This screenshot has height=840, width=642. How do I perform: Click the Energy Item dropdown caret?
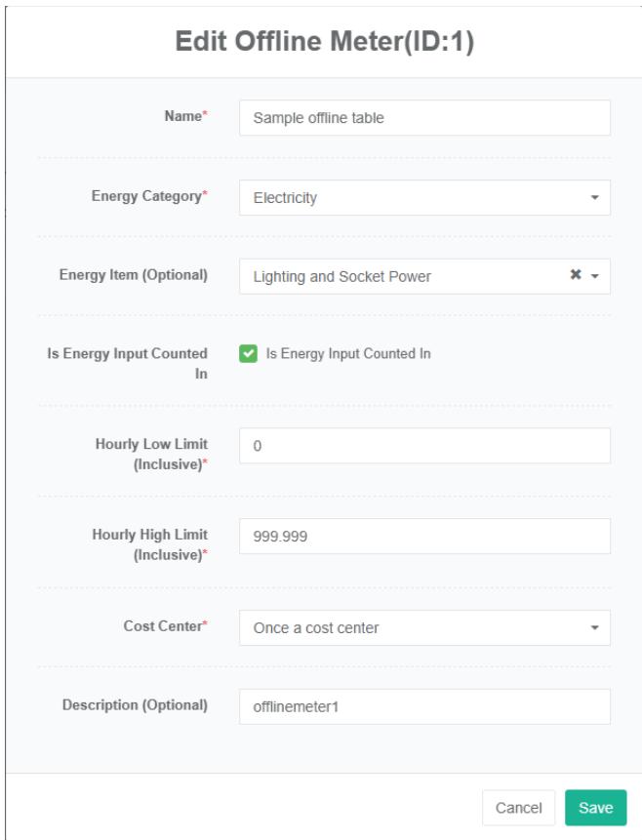[594, 277]
